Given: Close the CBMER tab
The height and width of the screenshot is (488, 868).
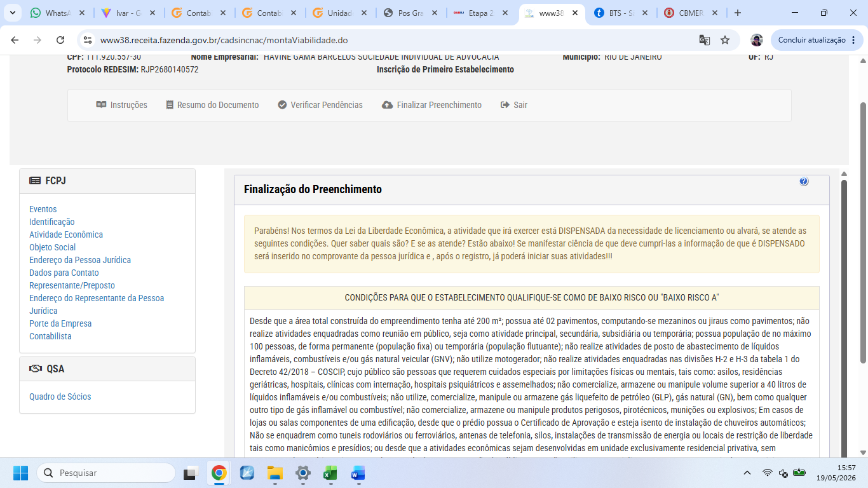Looking at the screenshot, I should 714,13.
